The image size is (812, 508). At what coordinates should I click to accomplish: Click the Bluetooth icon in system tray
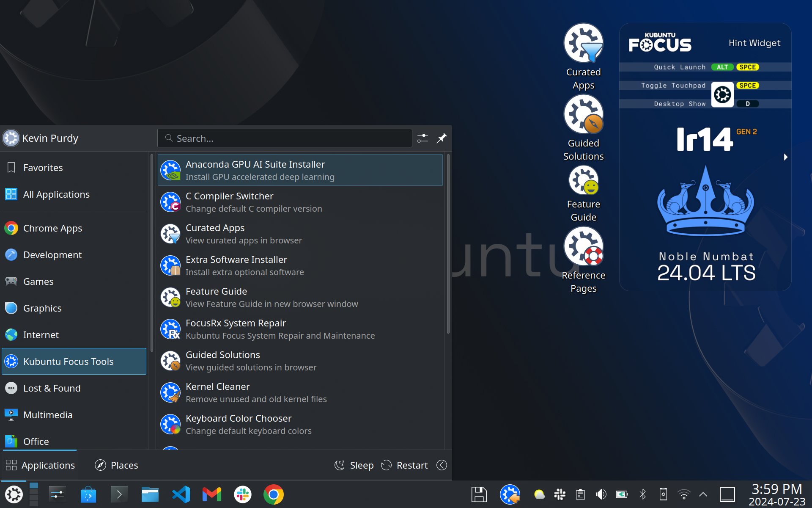tap(642, 494)
